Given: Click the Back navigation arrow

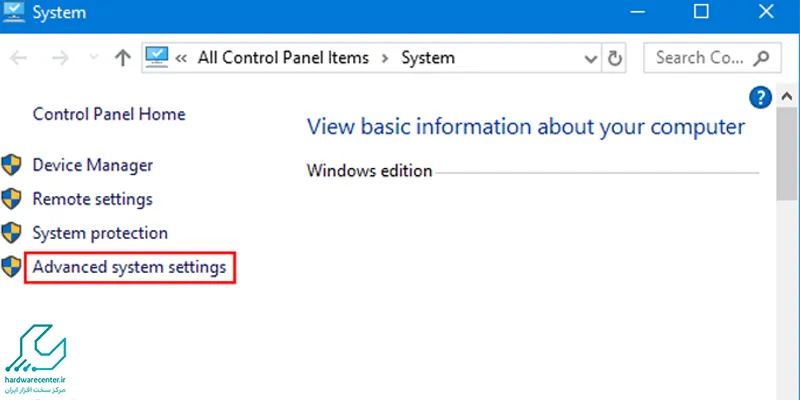Looking at the screenshot, I should point(19,58).
